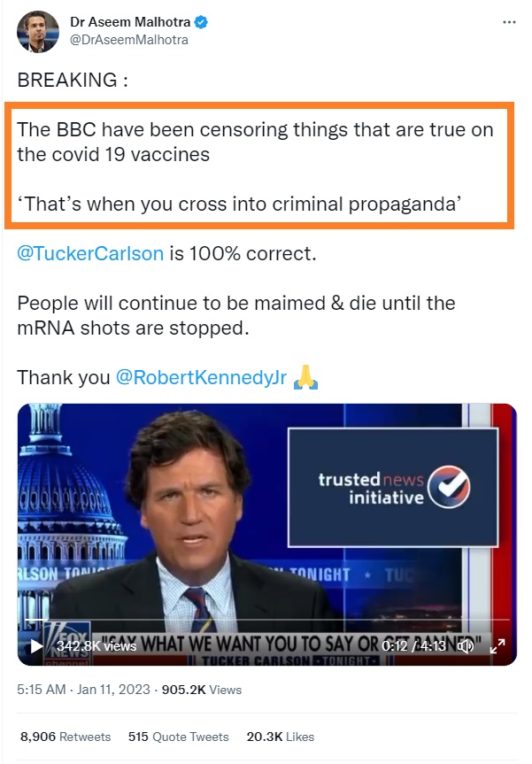The width and height of the screenshot is (532, 764).
Task: Open the three-dot more options menu
Action: pyautogui.click(x=509, y=22)
